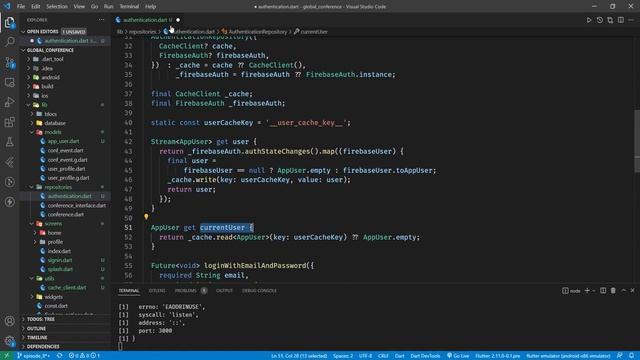
Task: Open the Testing flask view
Action: click(9, 142)
